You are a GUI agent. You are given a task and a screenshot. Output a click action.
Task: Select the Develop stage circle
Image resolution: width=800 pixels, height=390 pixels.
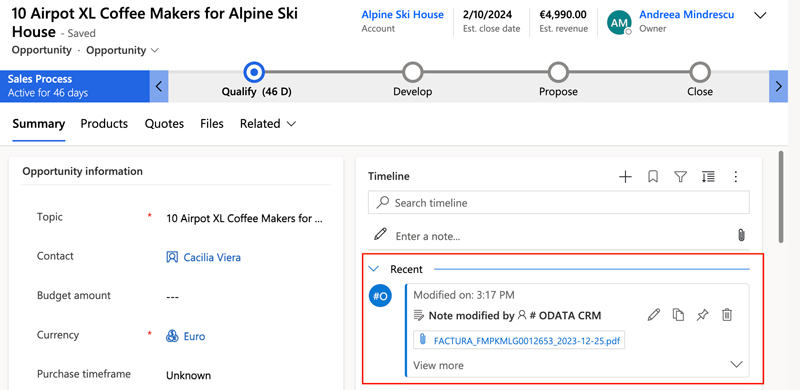[x=412, y=72]
